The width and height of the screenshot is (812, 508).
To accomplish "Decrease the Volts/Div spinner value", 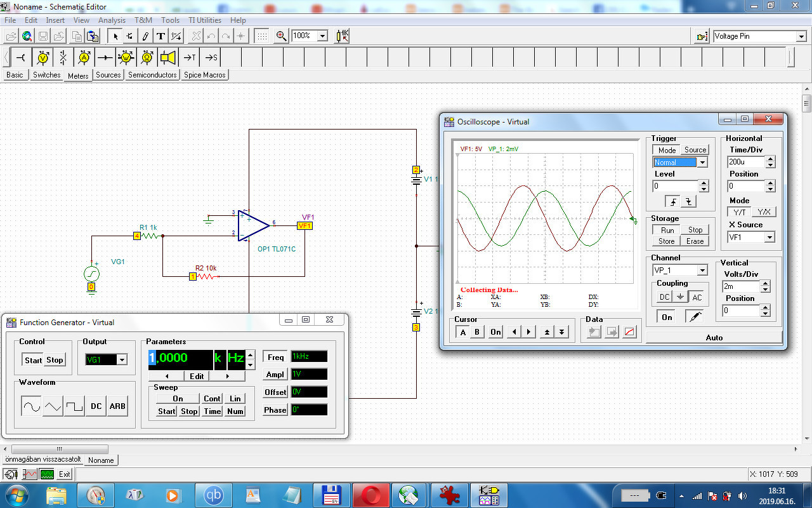I will click(x=766, y=290).
